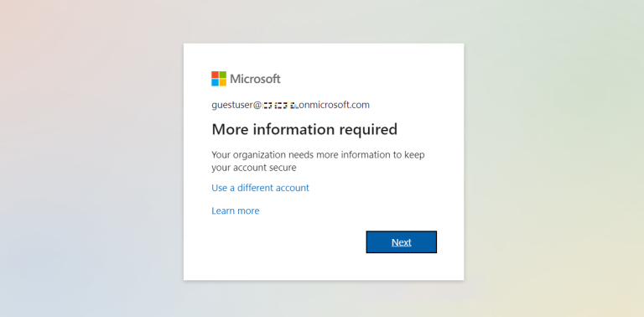The image size is (644, 317).
Task: Select the guestuser email address text
Action: [290, 105]
